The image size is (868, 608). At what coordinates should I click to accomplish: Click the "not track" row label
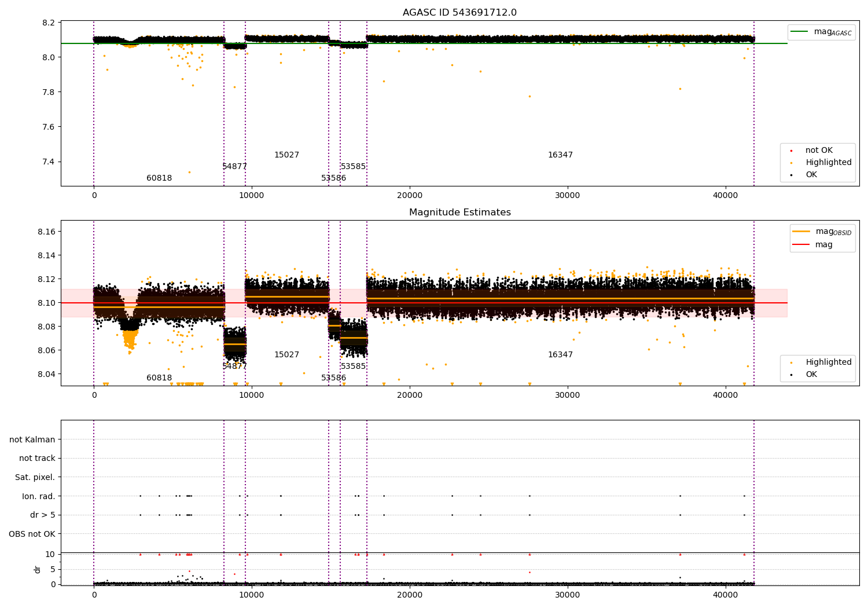click(37, 459)
